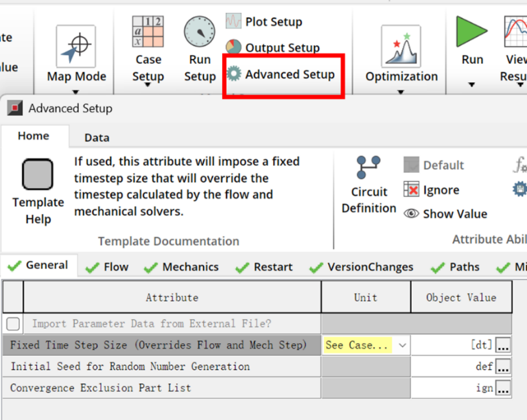Viewport: 527px width, 420px height.
Task: Open the Optimization tool
Action: pos(401,47)
